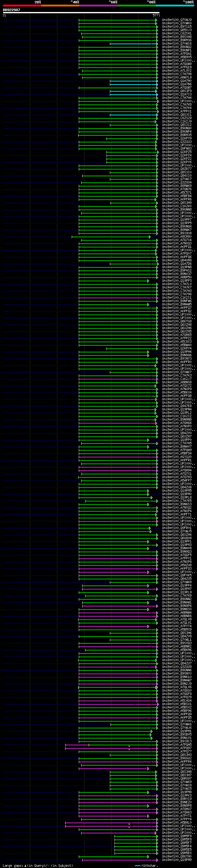This screenshot has height=868, width=197.
Task: Select the UniRef100_Q9M5E0 label
Action: pyautogui.click(x=177, y=853)
